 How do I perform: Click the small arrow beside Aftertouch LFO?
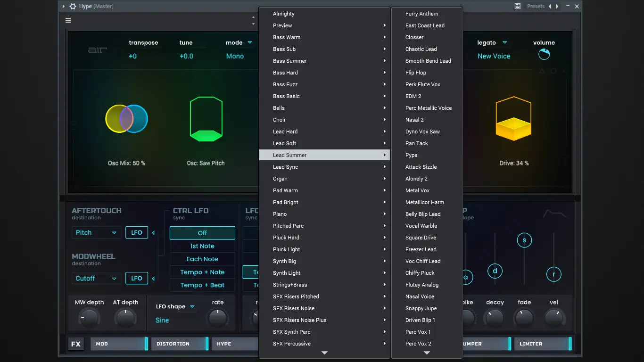coord(153,233)
